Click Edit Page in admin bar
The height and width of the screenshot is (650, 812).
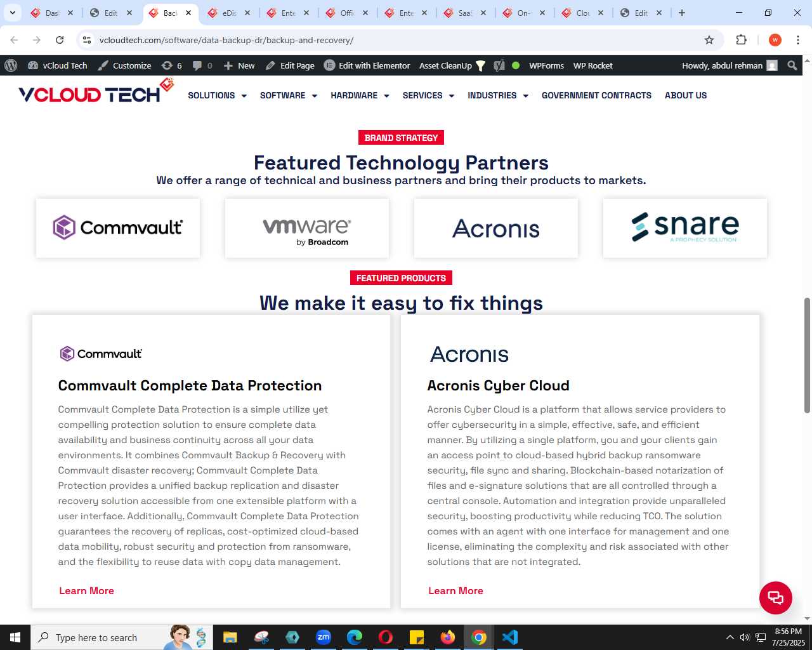(x=290, y=65)
